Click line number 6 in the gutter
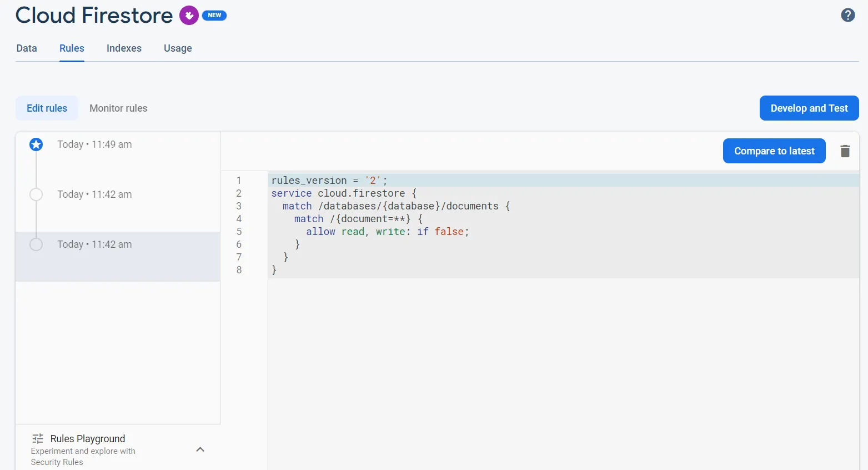The image size is (868, 470). click(239, 244)
